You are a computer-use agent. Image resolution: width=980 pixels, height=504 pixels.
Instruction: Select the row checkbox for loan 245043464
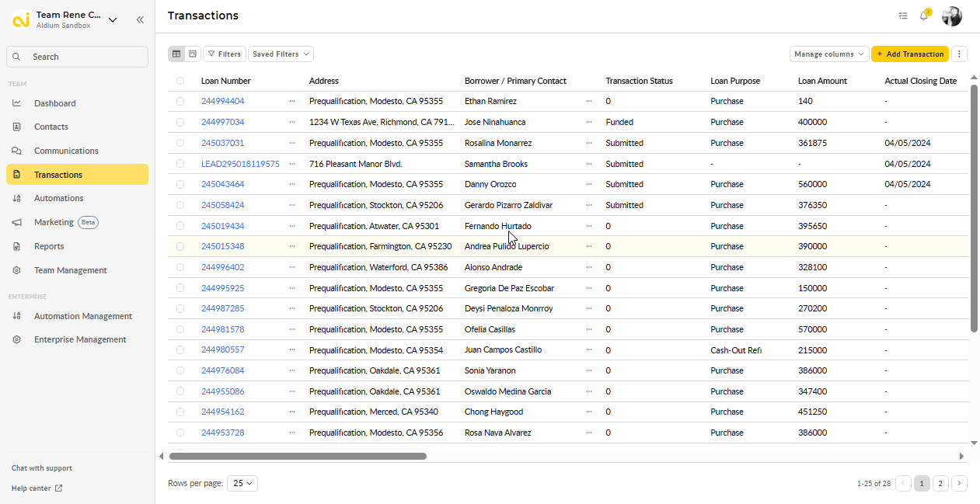pos(180,184)
